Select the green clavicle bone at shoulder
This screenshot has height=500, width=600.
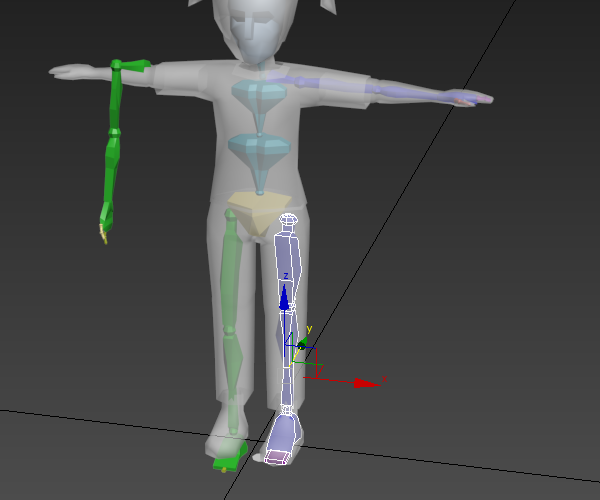[x=135, y=65]
